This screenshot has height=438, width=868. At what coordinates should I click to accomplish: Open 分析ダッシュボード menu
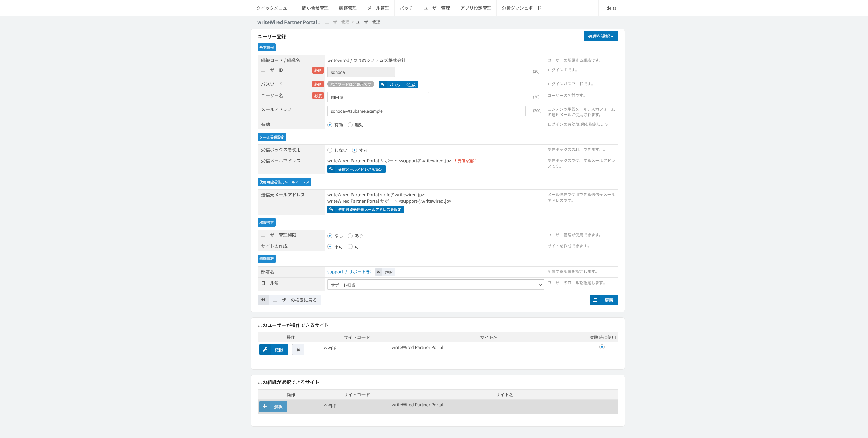(521, 8)
